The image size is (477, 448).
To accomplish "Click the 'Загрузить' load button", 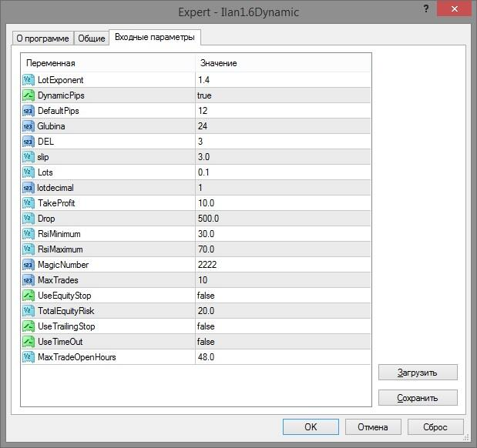I will 418,373.
